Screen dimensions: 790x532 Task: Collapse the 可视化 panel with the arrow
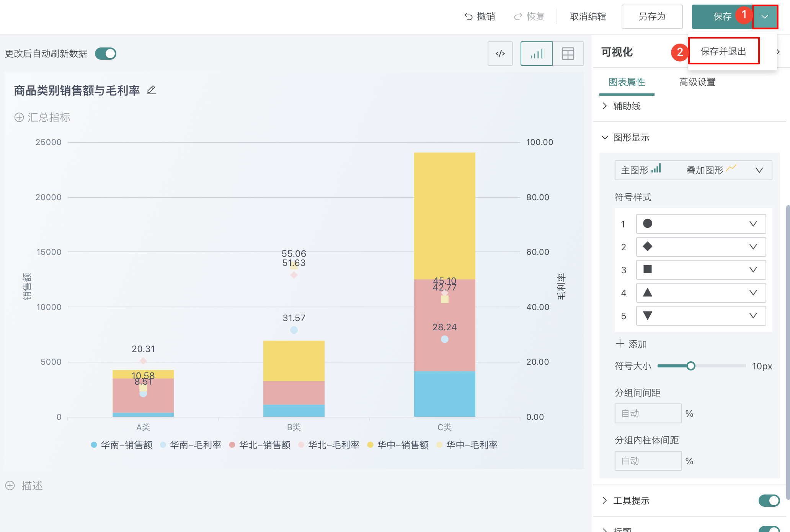point(778,52)
